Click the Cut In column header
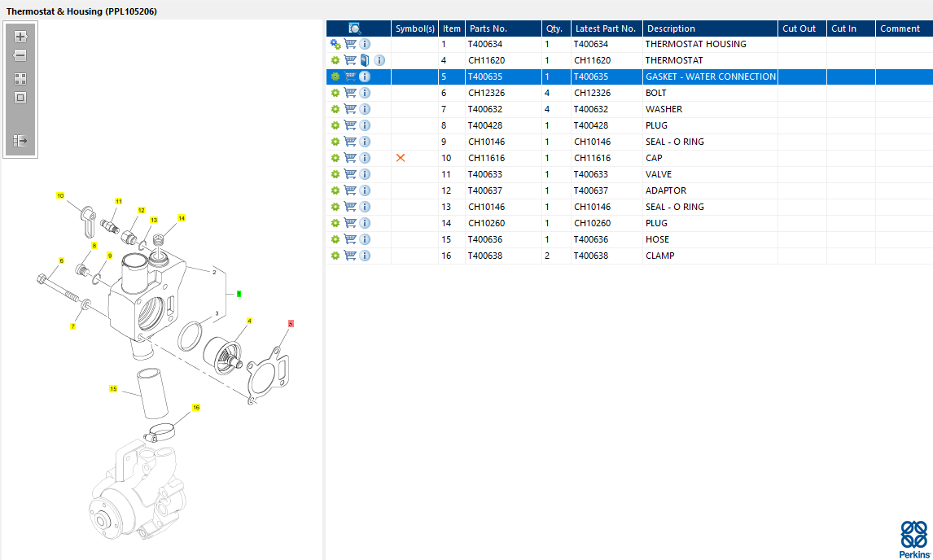This screenshot has width=933, height=560. [850, 28]
